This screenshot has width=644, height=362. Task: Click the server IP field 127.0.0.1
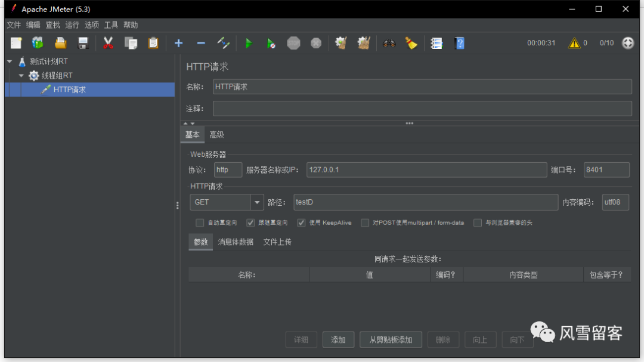point(427,170)
